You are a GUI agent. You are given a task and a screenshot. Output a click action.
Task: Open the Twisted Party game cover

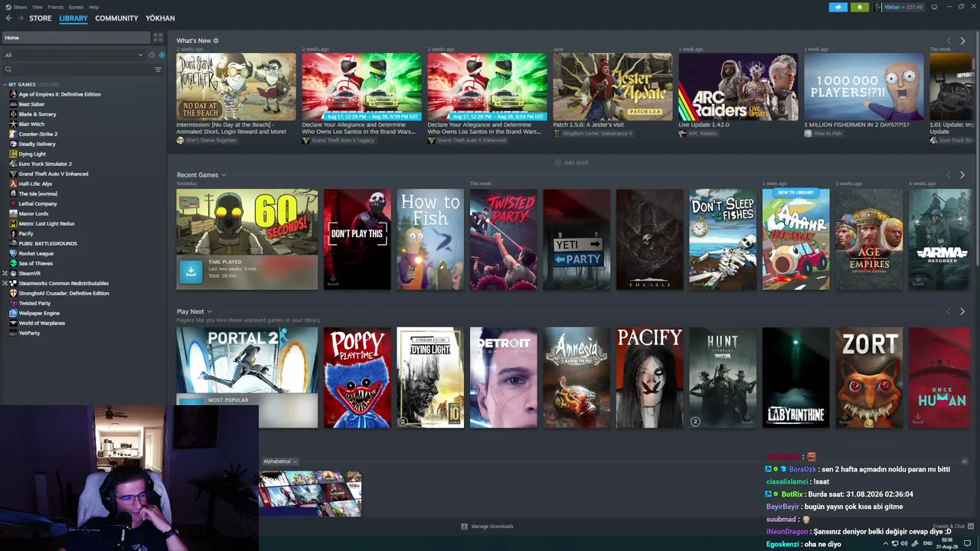click(x=503, y=240)
